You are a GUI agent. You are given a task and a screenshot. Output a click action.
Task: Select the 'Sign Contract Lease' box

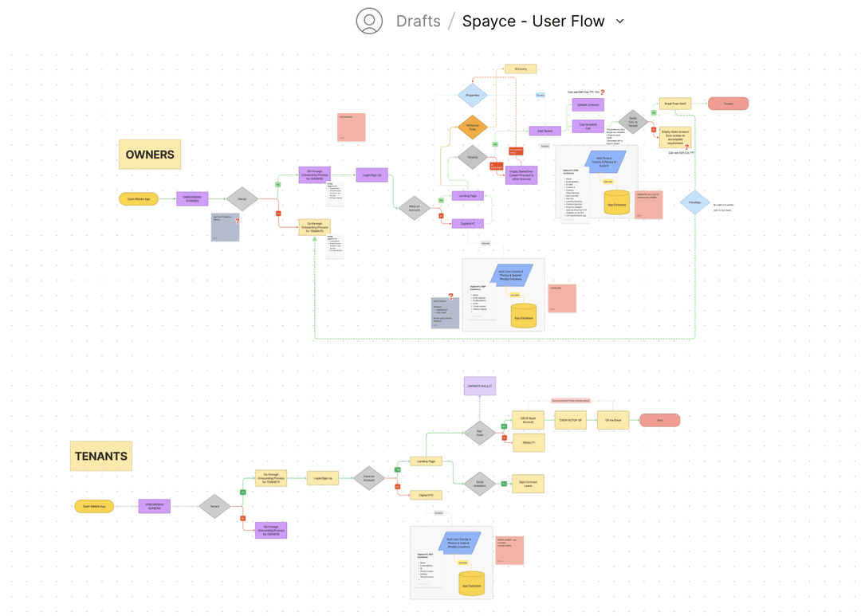coord(529,484)
